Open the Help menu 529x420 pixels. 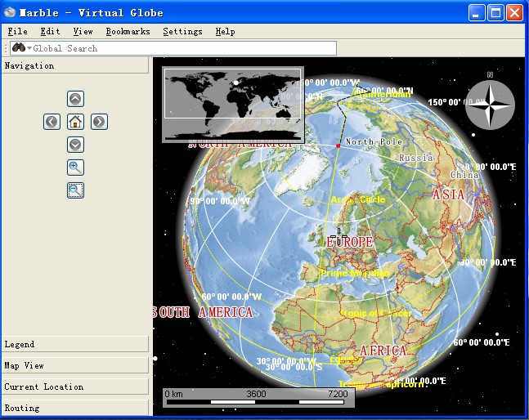click(225, 31)
